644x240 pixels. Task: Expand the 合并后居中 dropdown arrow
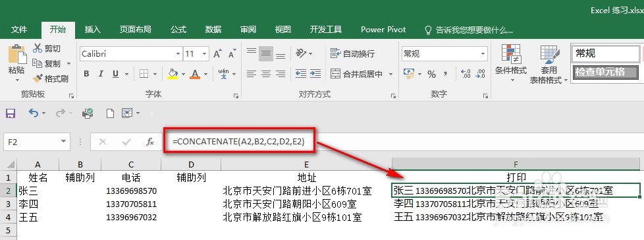(x=390, y=75)
